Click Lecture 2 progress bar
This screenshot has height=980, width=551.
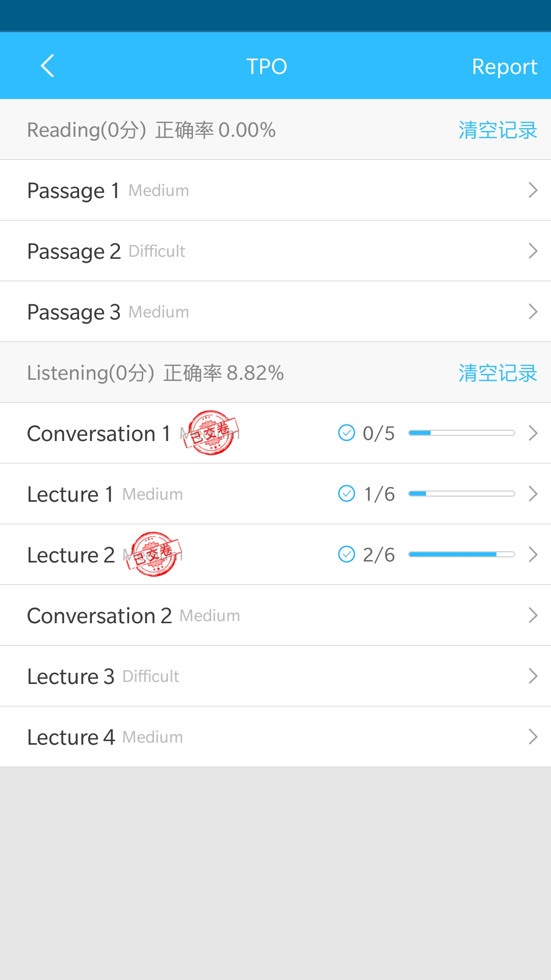click(461, 554)
